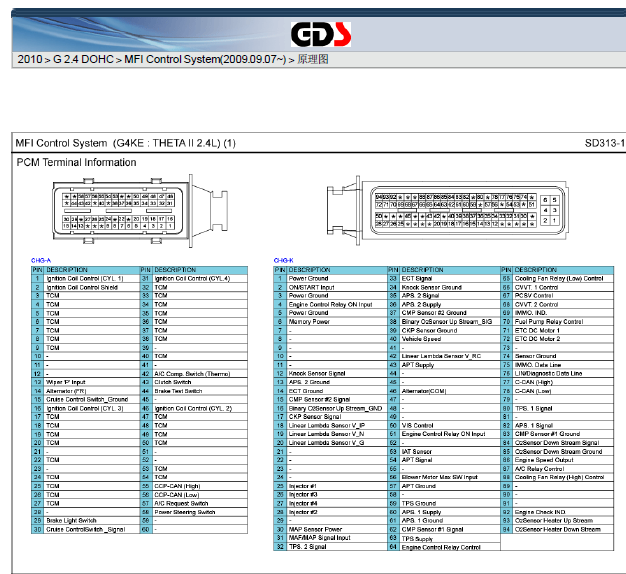Select 'Ignition Coil Control (CYL.4)' cell

[x=200, y=279]
